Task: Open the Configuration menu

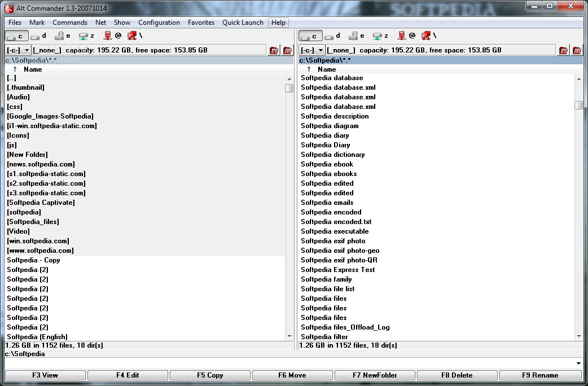Action: click(159, 23)
